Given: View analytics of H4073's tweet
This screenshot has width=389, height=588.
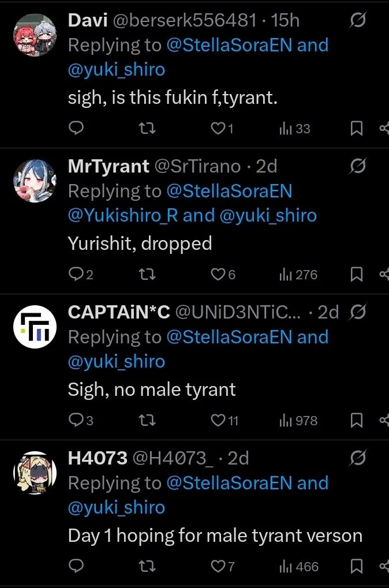Looking at the screenshot, I should tap(298, 567).
